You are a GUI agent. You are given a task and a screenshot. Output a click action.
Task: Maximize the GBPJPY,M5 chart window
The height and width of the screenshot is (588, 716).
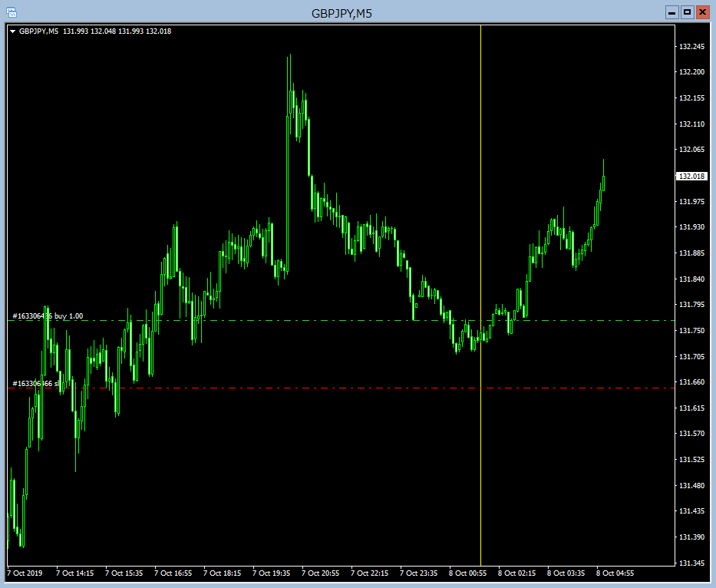[x=688, y=12]
